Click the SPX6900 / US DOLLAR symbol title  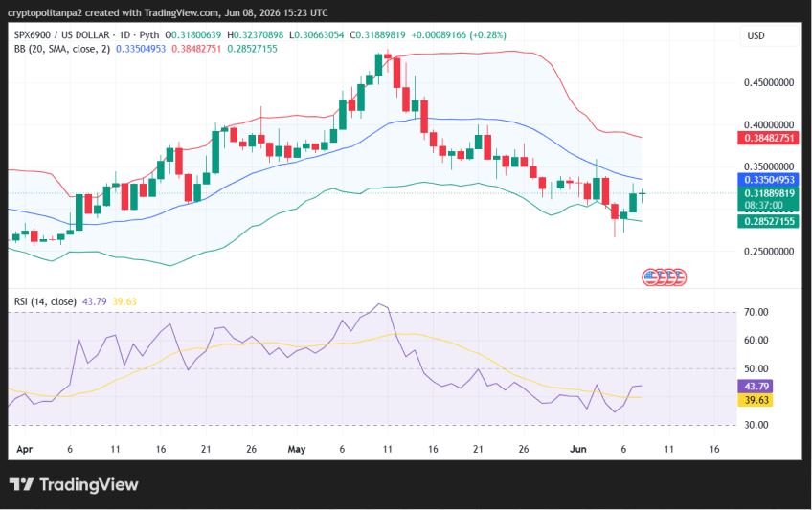tap(61, 35)
